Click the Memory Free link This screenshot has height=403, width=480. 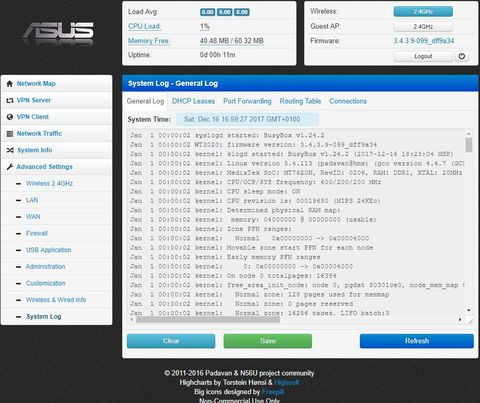(149, 41)
